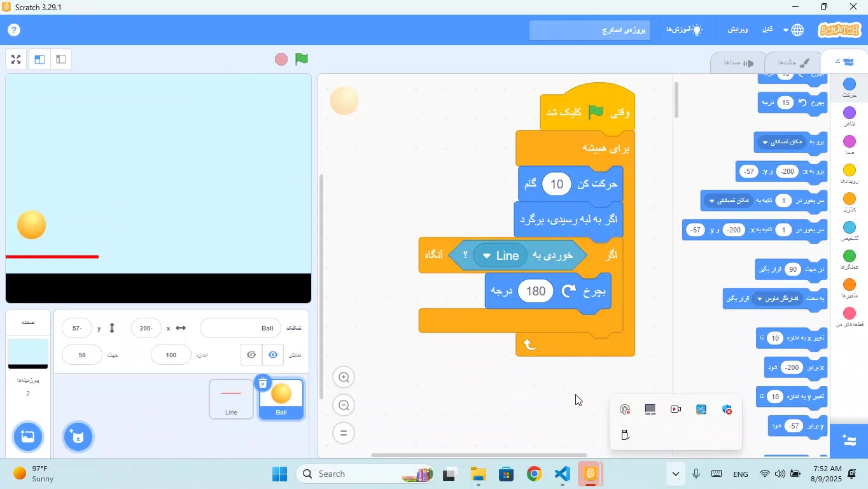Switch to the Sounds tab
The width and height of the screenshot is (868, 489).
pos(739,62)
